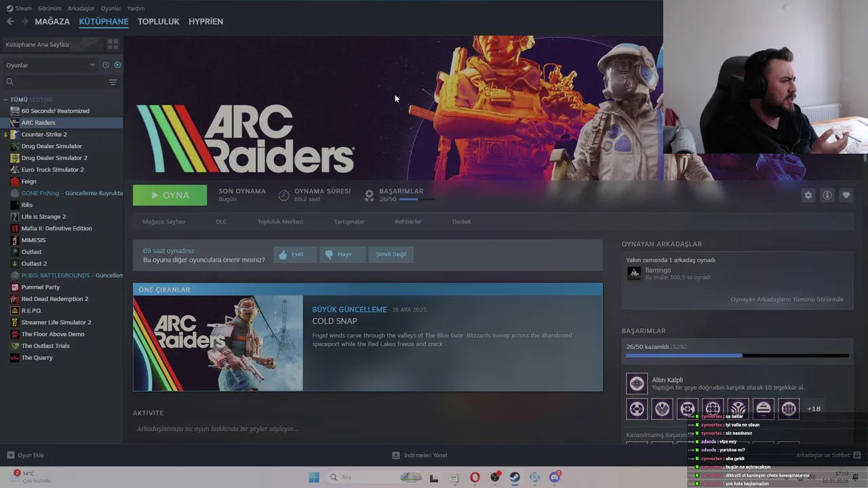868x488 pixels.
Task: Open the Arkadaşlar menu
Action: tap(81, 8)
